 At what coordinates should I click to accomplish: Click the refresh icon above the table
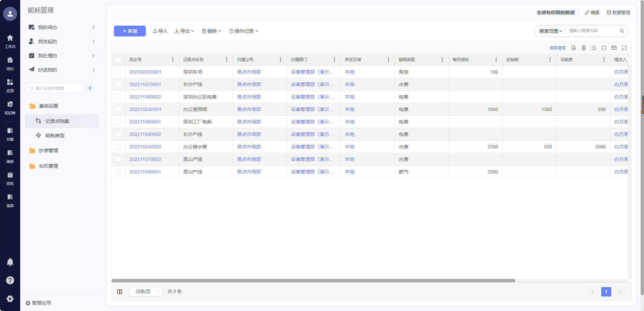[x=604, y=48]
